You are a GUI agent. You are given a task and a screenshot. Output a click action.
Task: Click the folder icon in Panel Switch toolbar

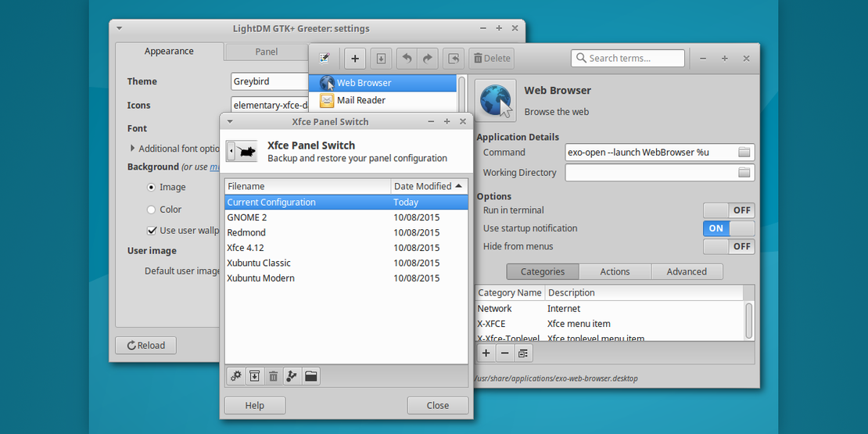coord(310,376)
